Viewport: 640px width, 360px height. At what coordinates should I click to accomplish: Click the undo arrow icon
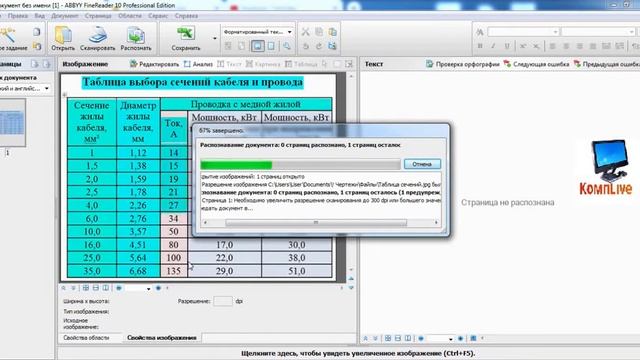(x=305, y=46)
